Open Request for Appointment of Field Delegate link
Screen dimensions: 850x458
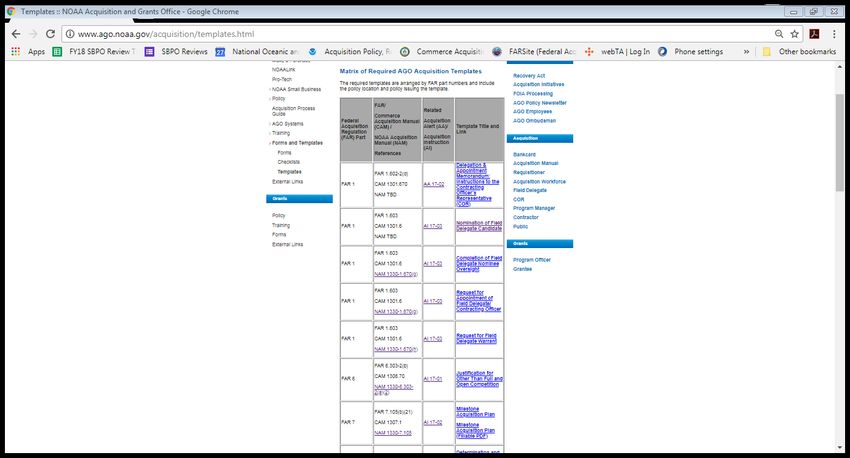click(479, 301)
